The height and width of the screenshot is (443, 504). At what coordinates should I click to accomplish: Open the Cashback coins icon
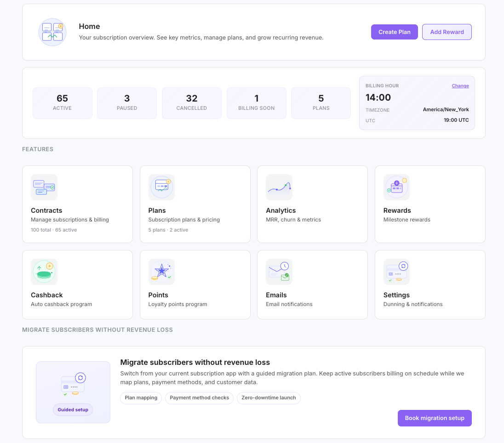coord(44,272)
